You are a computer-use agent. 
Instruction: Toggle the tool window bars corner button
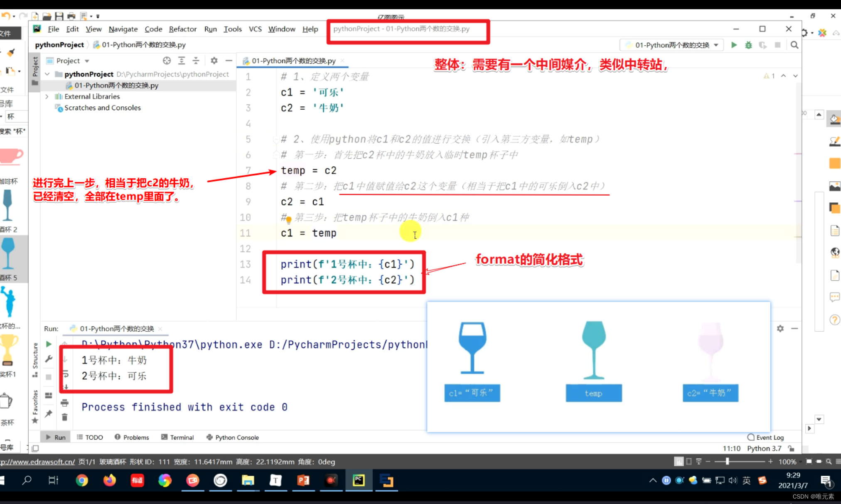pyautogui.click(x=35, y=448)
